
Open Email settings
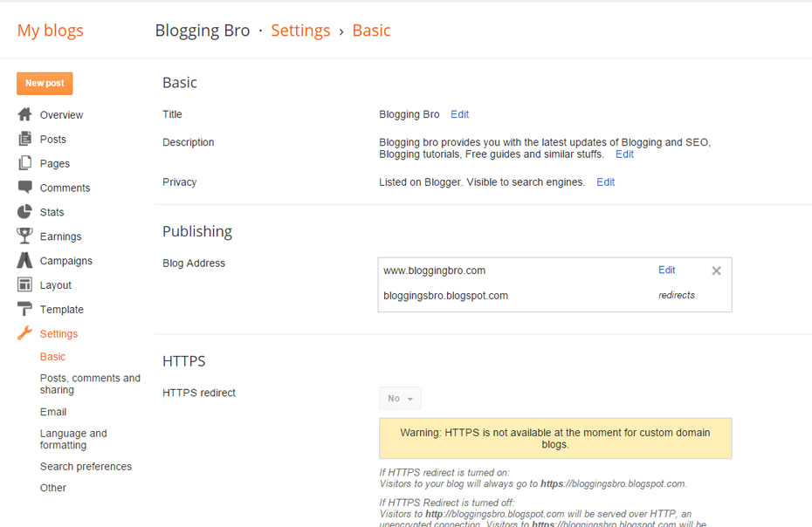pos(52,412)
